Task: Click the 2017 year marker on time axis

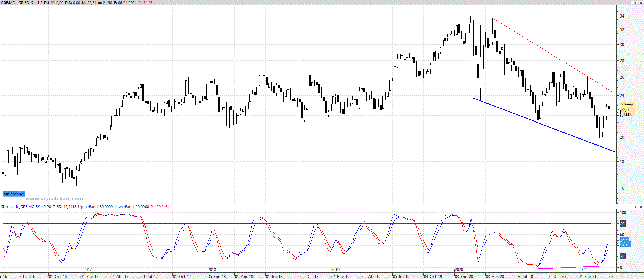Action: point(88,270)
